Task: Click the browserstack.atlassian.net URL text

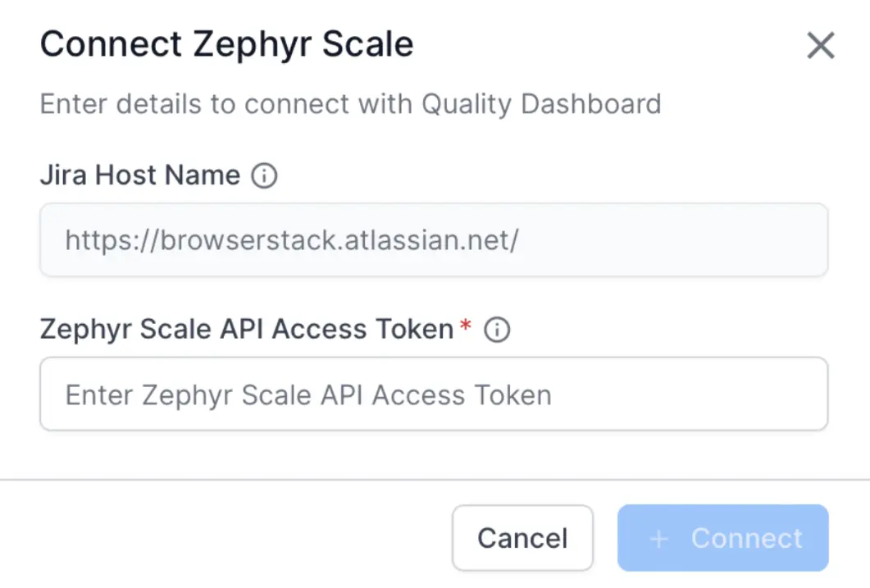Action: click(291, 240)
